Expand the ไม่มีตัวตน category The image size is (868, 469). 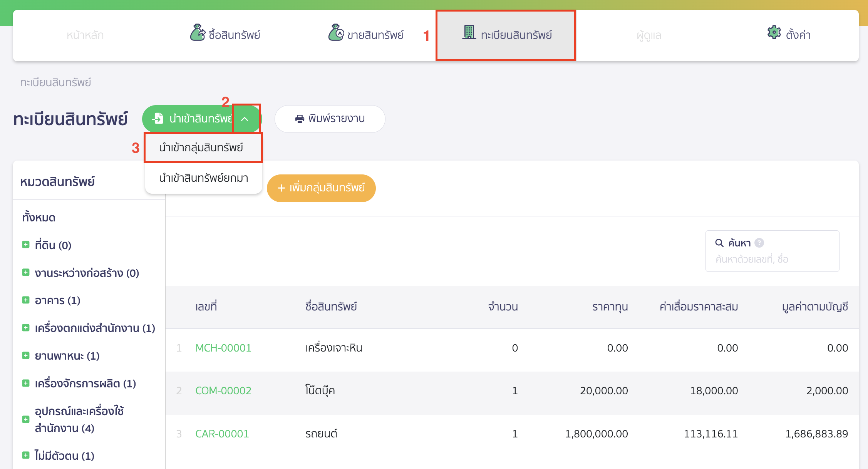[26, 456]
